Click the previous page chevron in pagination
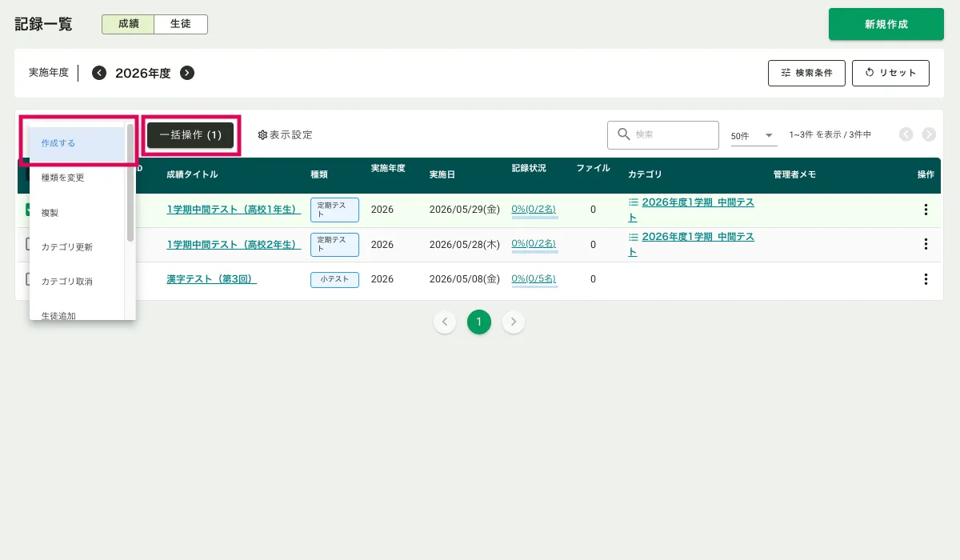Viewport: 960px width, 560px height. (x=445, y=322)
